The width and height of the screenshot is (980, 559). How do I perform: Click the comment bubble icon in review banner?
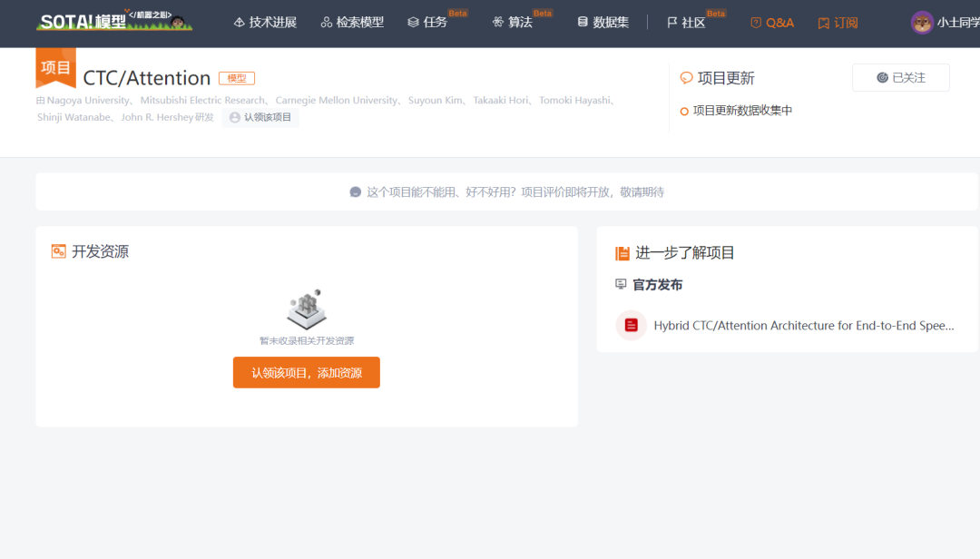pyautogui.click(x=355, y=192)
